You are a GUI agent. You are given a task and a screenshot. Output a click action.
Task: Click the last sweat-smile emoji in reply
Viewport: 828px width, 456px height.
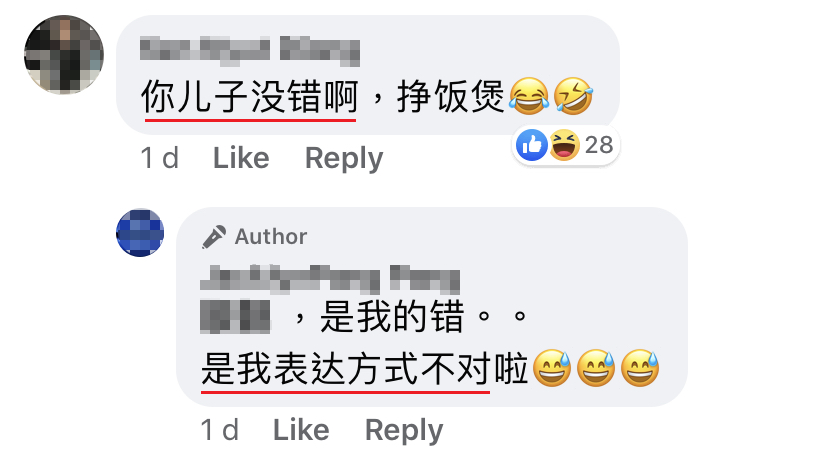coord(640,368)
